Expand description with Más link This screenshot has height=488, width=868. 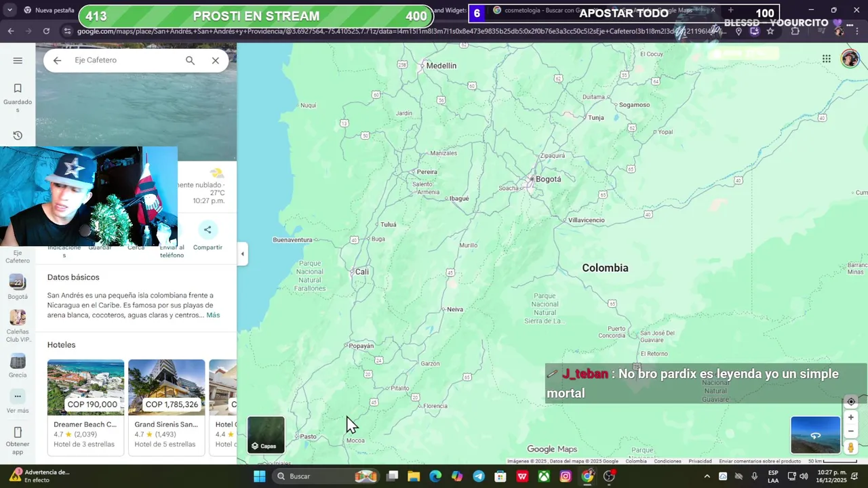point(213,315)
